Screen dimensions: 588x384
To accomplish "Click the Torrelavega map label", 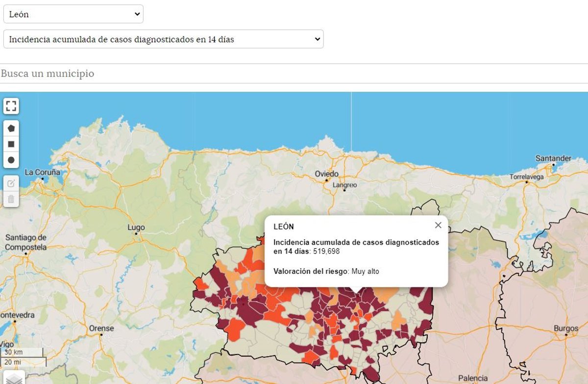I will click(x=526, y=177).
